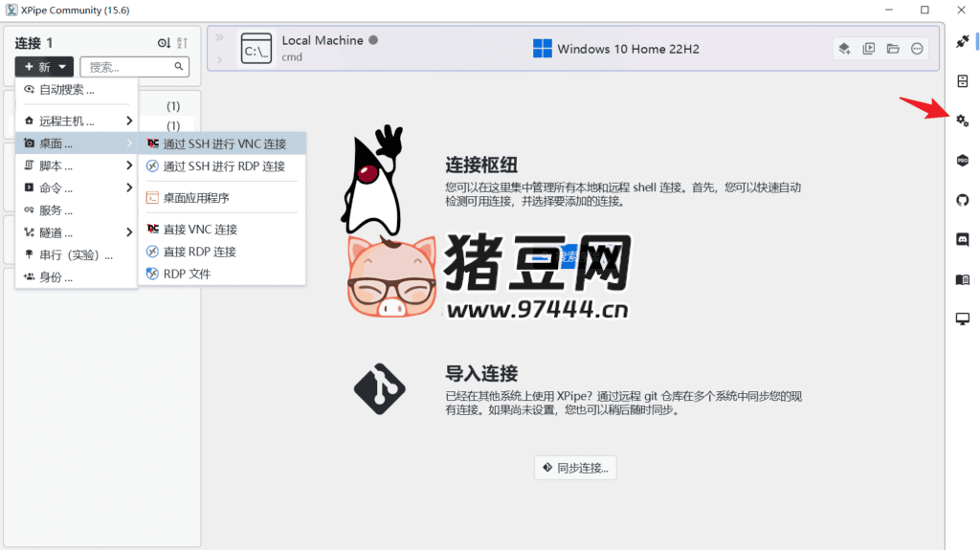This screenshot has width=980, height=550.
Task: Open settings via the gears sidebar icon
Action: pyautogui.click(x=963, y=121)
